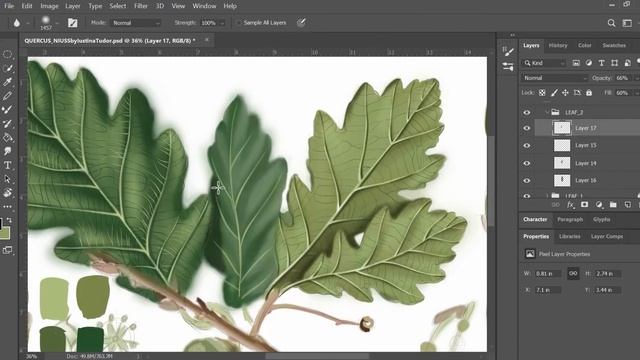640x360 pixels.
Task: Open the Search icon at top right
Action: [611, 23]
